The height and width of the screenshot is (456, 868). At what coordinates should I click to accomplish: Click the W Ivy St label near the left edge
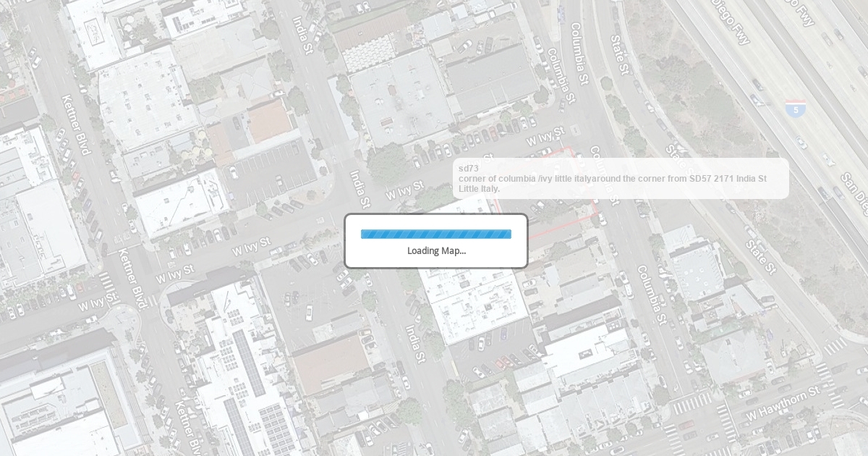coord(98,301)
